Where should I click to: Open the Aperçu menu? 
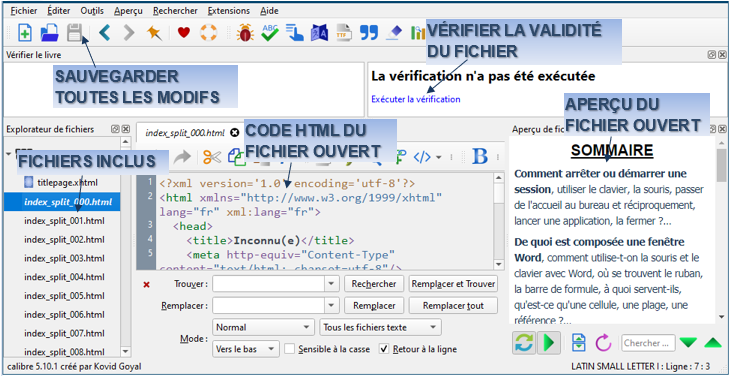tap(128, 10)
